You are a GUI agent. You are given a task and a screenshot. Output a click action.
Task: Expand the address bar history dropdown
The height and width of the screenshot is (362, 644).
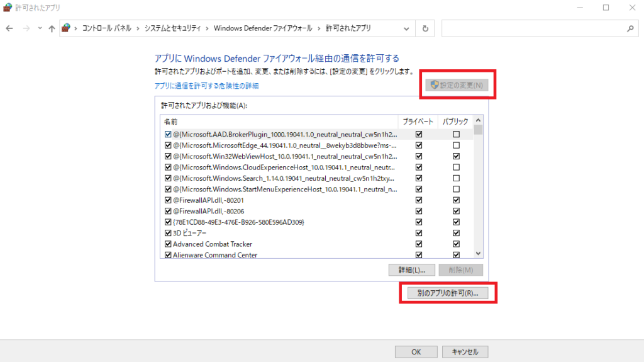point(406,28)
